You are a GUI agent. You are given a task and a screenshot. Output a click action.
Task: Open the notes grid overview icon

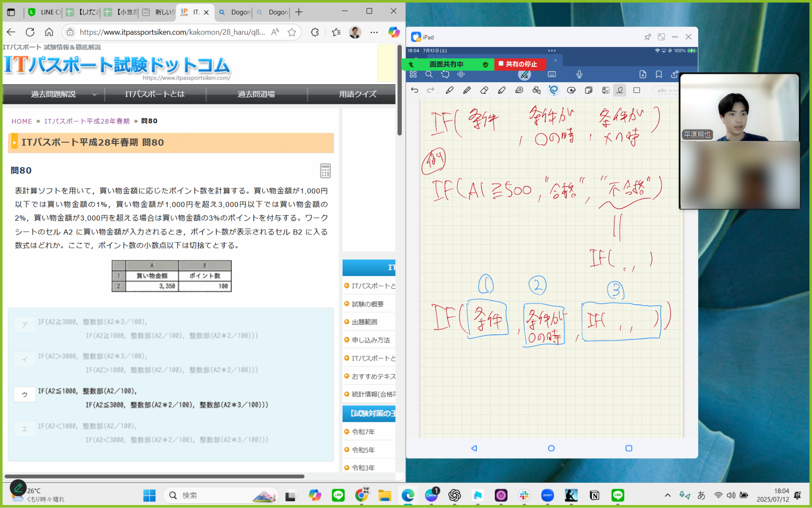click(413, 74)
